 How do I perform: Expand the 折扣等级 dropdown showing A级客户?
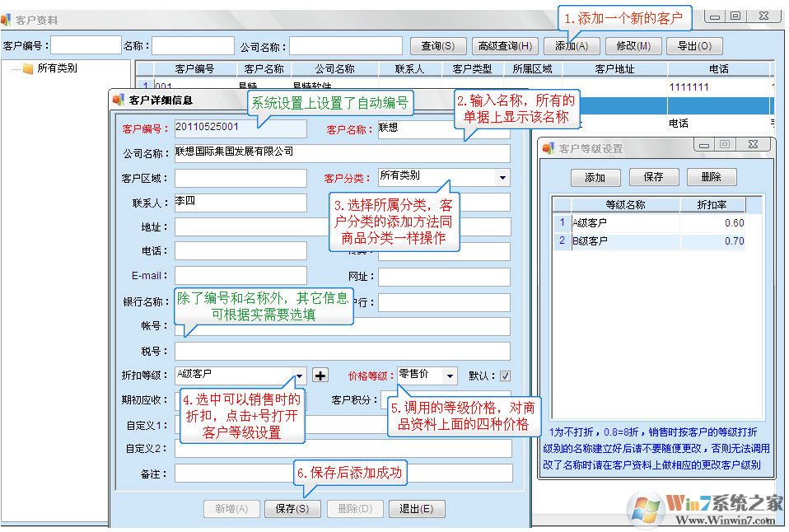[x=300, y=375]
